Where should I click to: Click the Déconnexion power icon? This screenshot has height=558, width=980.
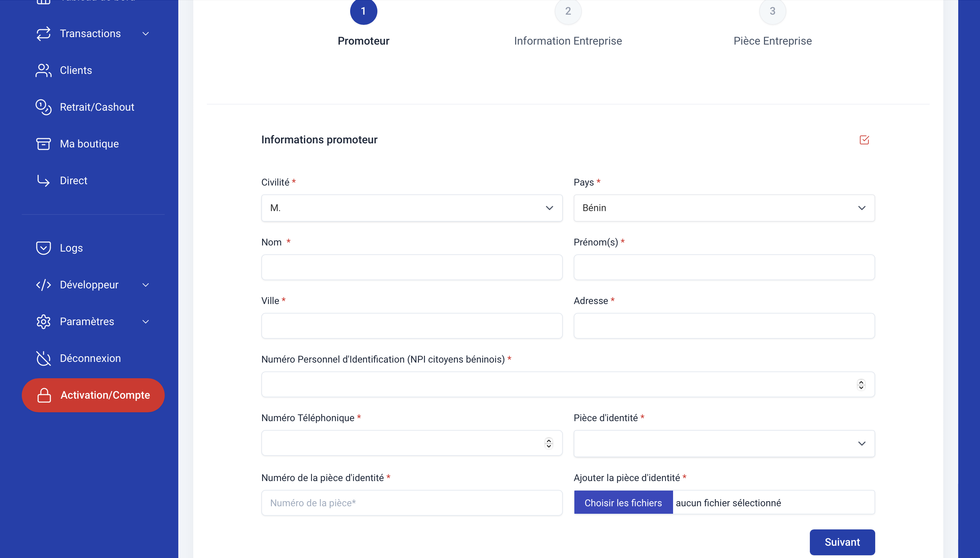coord(43,358)
